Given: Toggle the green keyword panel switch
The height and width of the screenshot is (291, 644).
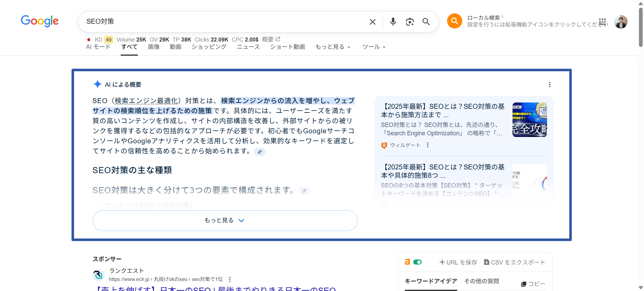Looking at the screenshot, I should point(417,262).
